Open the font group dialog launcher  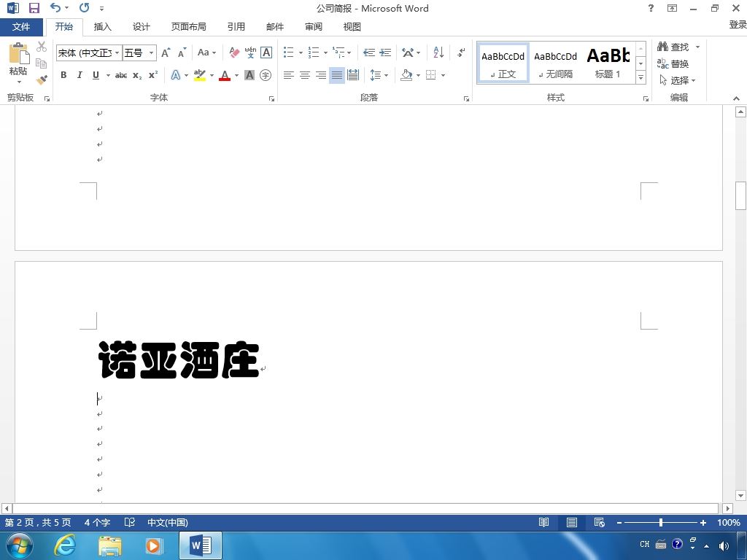[x=271, y=98]
